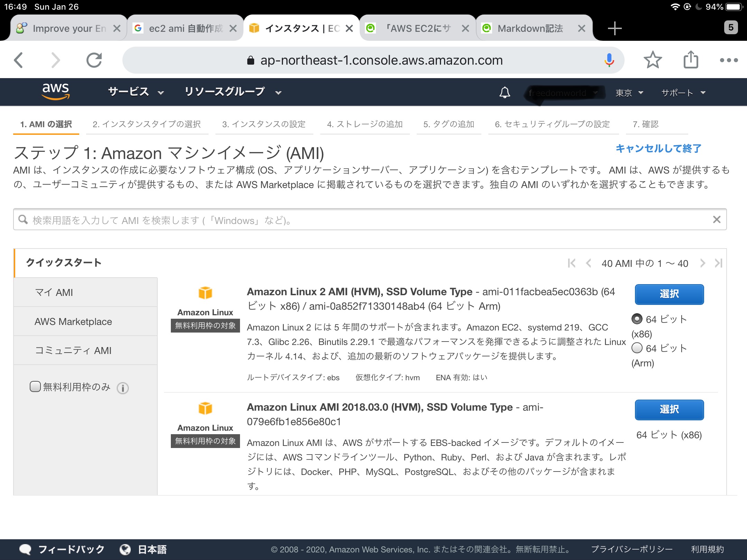Viewport: 747px width, 560px height.
Task: Focus the AMI search input field
Action: 370,220
